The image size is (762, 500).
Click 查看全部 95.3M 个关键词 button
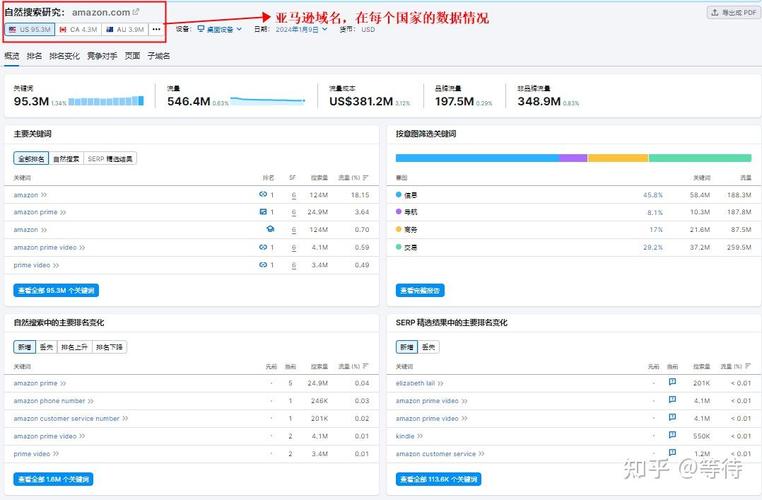(56, 290)
